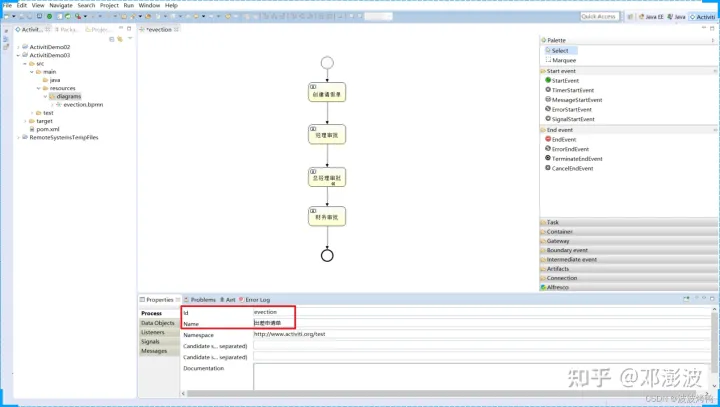This screenshot has height=407, width=720.
Task: Open the Data Objects properties section
Action: click(158, 323)
